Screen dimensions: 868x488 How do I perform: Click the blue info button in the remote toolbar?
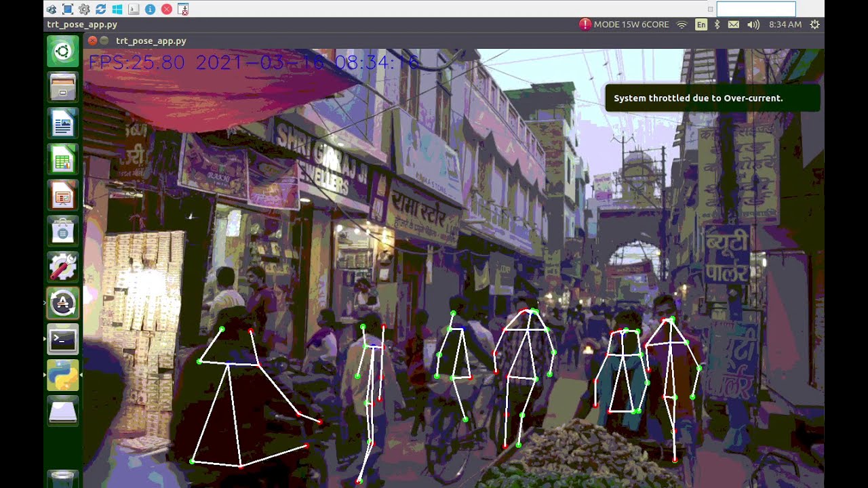click(x=149, y=9)
